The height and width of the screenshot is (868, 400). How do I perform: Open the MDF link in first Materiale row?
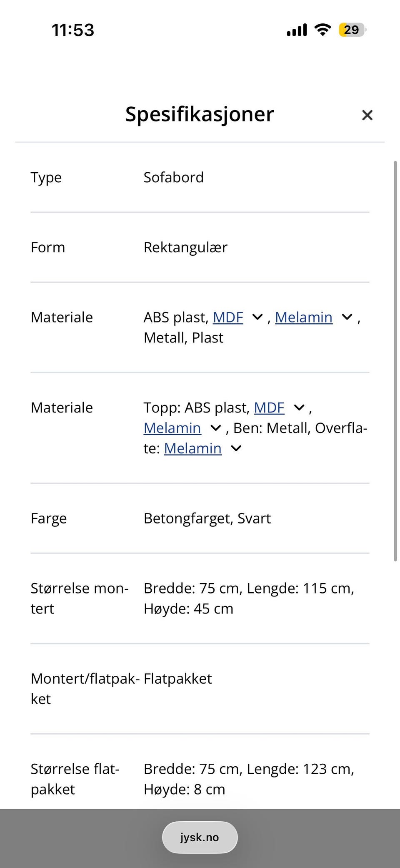(x=228, y=317)
